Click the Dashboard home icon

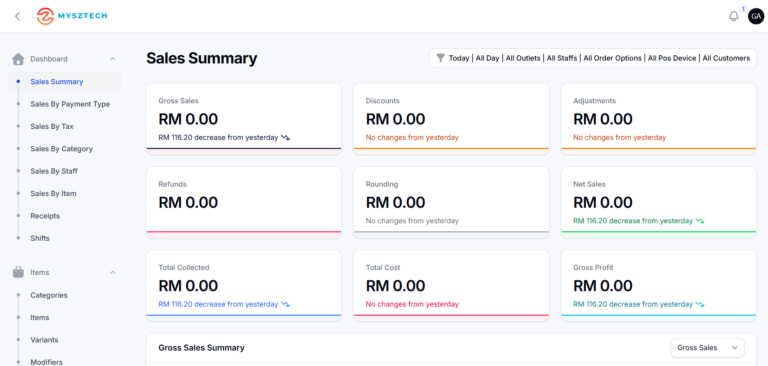pyautogui.click(x=18, y=59)
